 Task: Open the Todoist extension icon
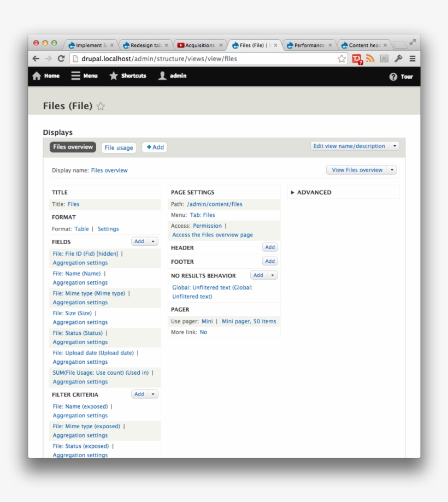[357, 59]
